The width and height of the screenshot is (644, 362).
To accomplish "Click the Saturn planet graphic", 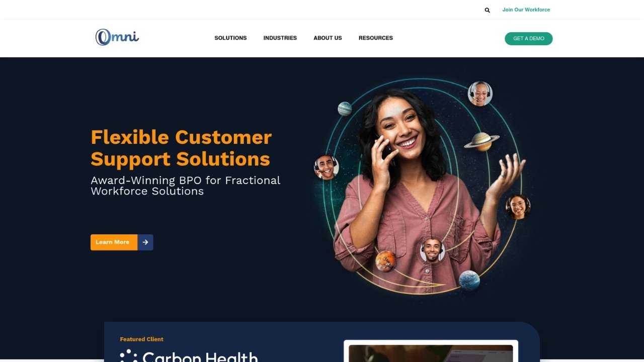I will click(x=481, y=141).
